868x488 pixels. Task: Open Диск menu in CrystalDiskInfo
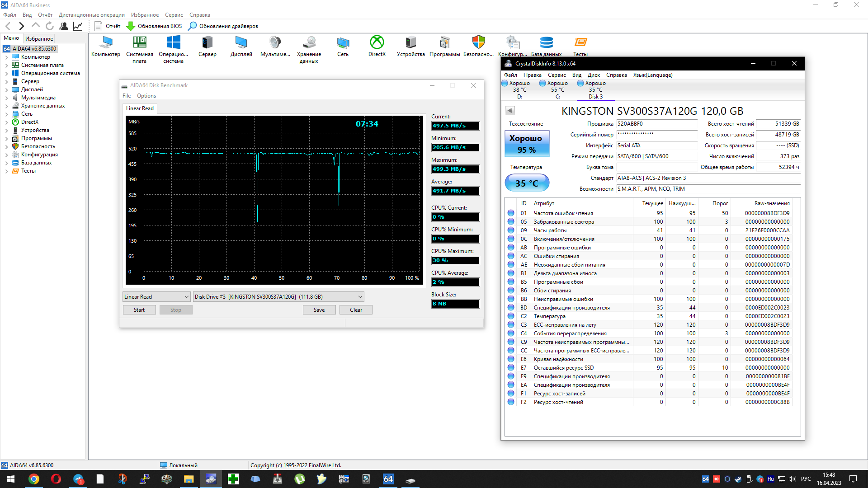coord(594,75)
